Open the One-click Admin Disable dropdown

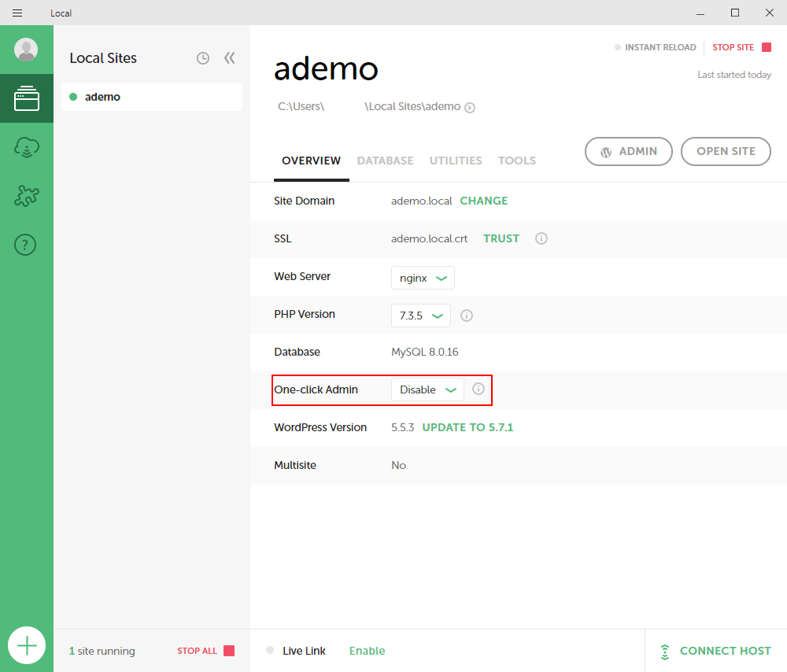(x=427, y=390)
